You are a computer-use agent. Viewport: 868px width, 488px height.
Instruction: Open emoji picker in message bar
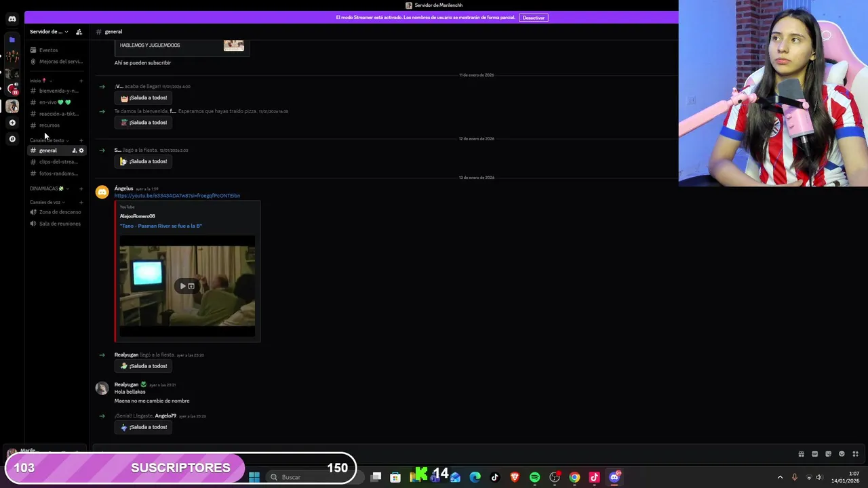pos(842,454)
